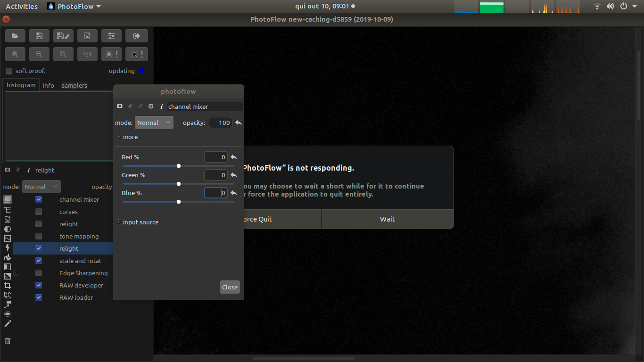
Task: Set zoom to 1:1
Action: [87, 54]
